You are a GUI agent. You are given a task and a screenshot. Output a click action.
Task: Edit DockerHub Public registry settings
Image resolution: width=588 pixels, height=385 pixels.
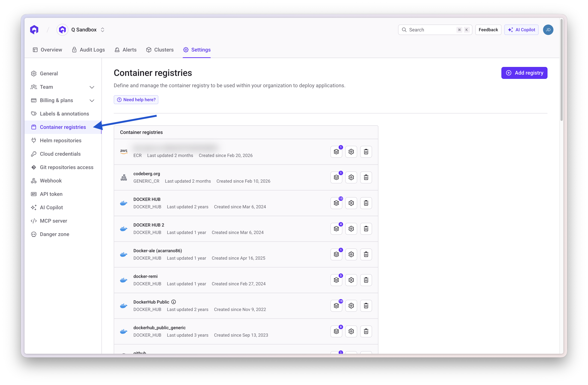click(351, 306)
